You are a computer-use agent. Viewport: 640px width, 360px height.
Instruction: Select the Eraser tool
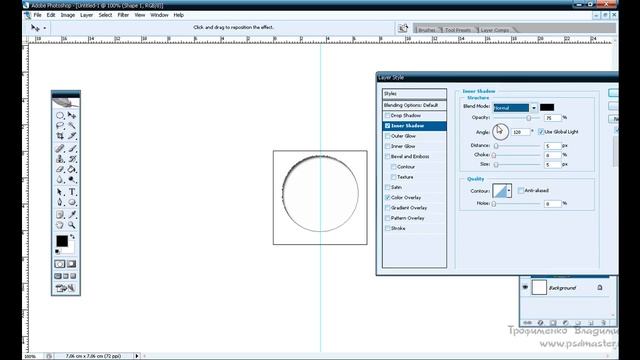tap(60, 169)
